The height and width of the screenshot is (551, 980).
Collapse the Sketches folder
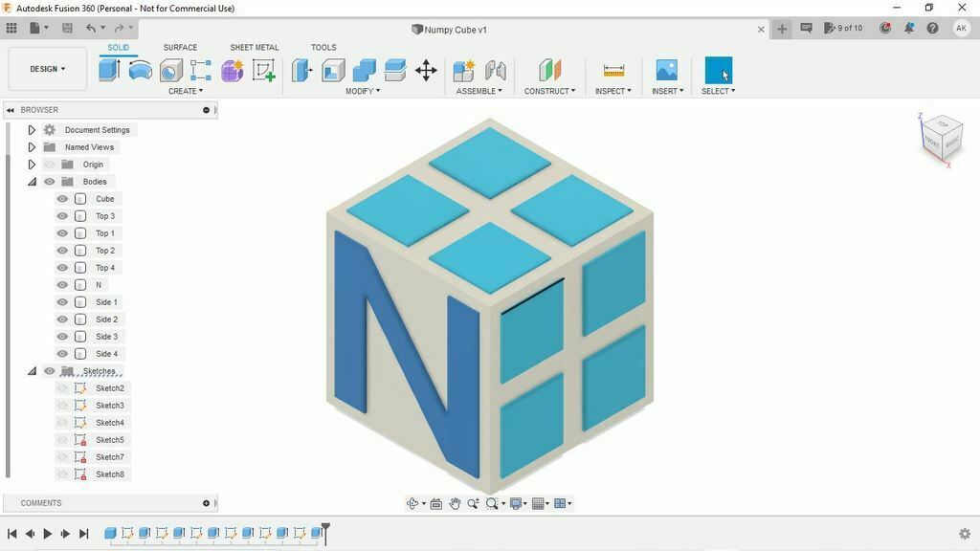(32, 371)
